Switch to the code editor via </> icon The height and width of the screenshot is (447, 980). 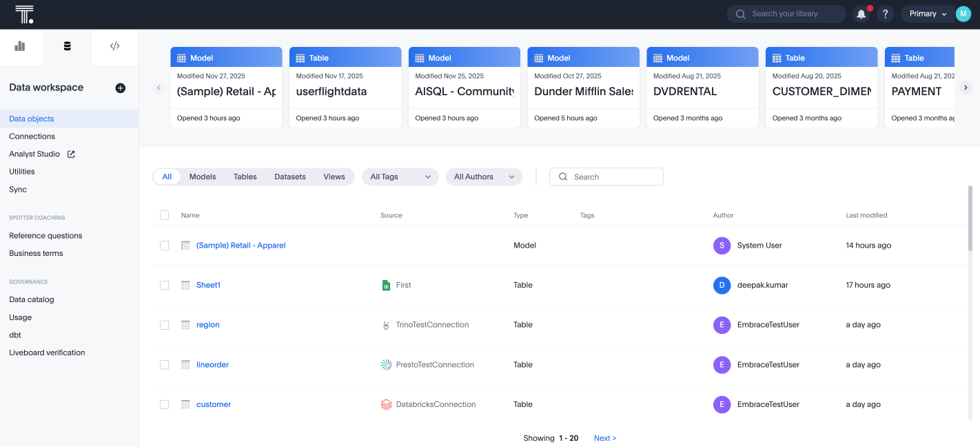click(114, 44)
